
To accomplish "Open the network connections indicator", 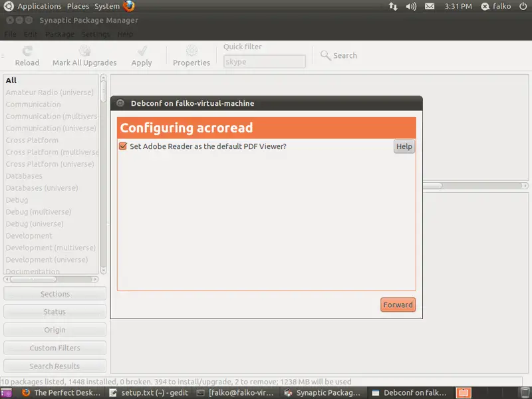I will point(393,6).
